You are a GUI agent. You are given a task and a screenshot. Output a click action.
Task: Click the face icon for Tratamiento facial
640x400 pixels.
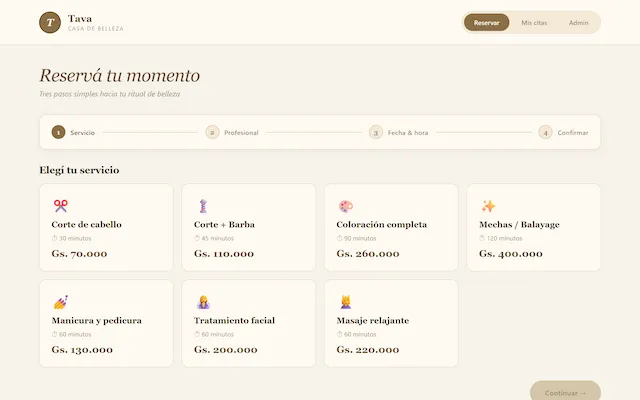(x=203, y=302)
